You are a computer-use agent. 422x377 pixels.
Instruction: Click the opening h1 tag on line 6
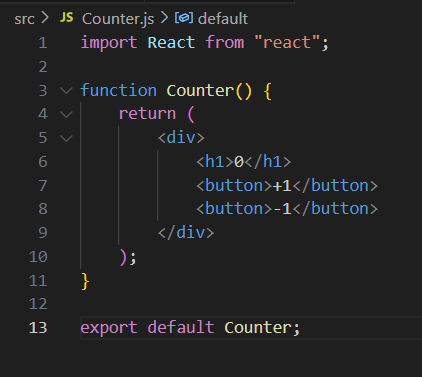pos(215,162)
